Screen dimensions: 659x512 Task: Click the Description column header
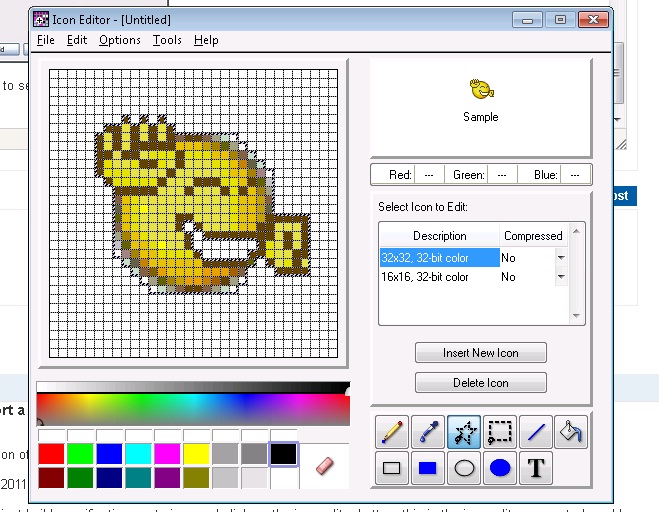click(440, 236)
